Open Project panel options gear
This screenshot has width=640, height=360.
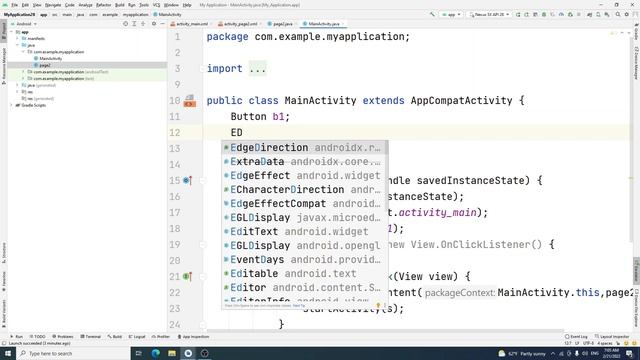154,24
